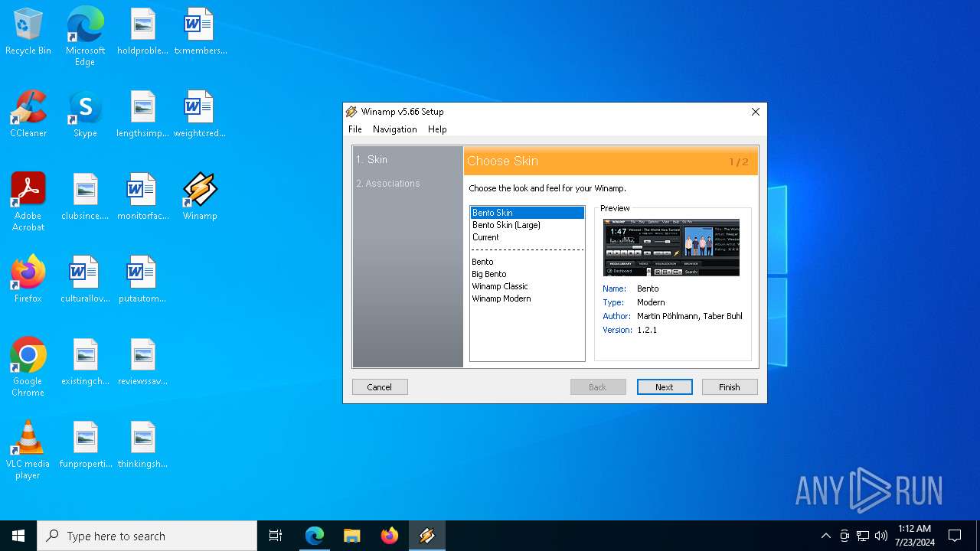Open Google Chrome desktop shortcut
980x551 pixels.
tap(28, 367)
